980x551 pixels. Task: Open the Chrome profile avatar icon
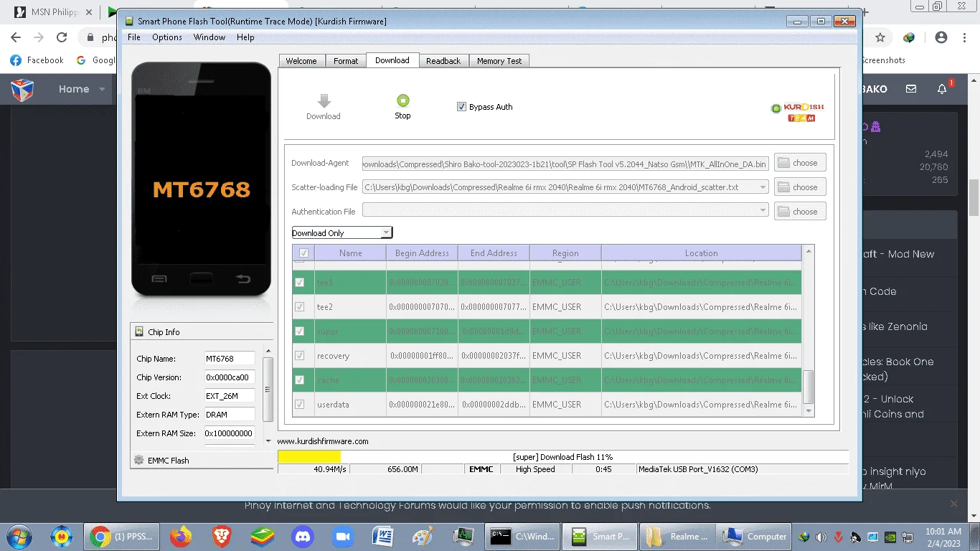coord(941,37)
